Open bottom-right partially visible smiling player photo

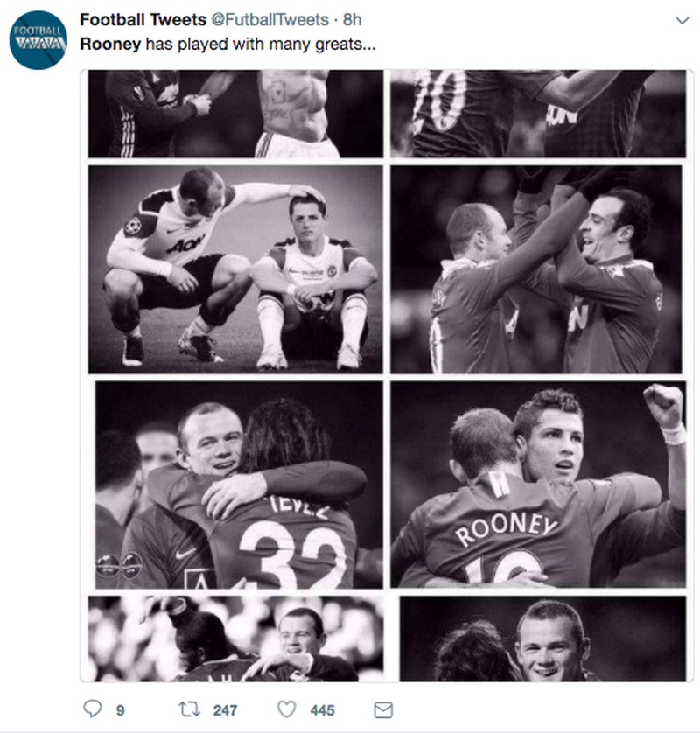542,639
